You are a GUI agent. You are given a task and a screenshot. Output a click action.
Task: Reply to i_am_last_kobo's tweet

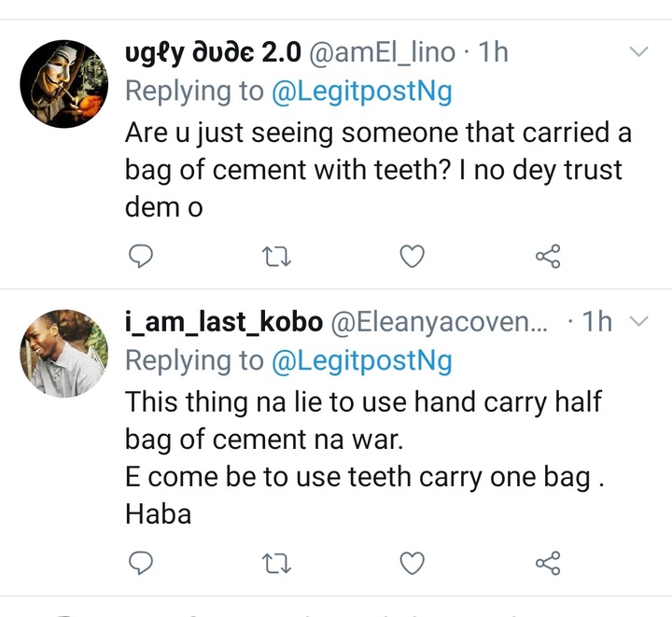(x=141, y=563)
